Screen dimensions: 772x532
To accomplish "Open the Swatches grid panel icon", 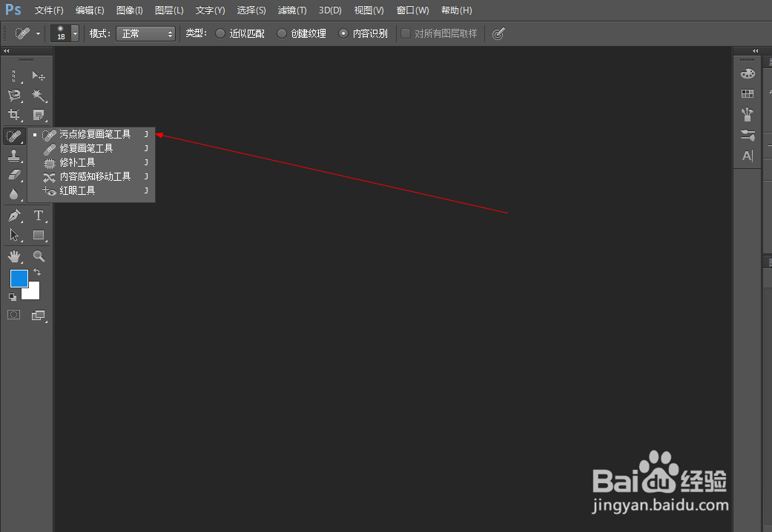I will 748,93.
